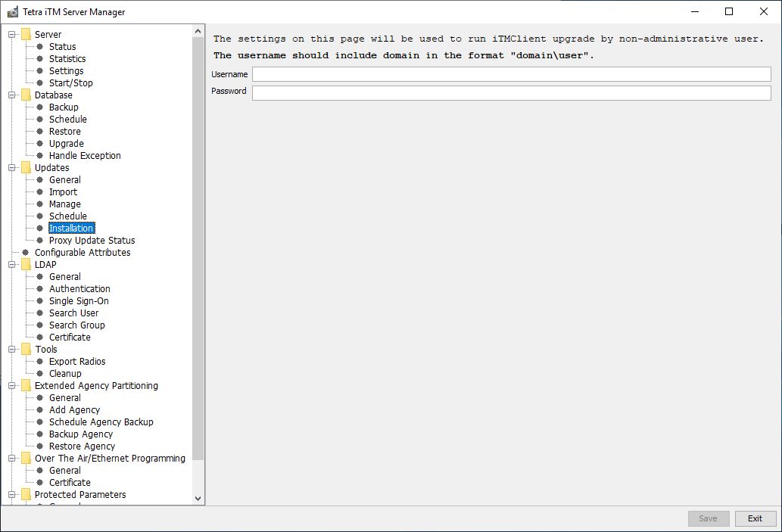
Task: Click the Save button
Action: coord(708,518)
